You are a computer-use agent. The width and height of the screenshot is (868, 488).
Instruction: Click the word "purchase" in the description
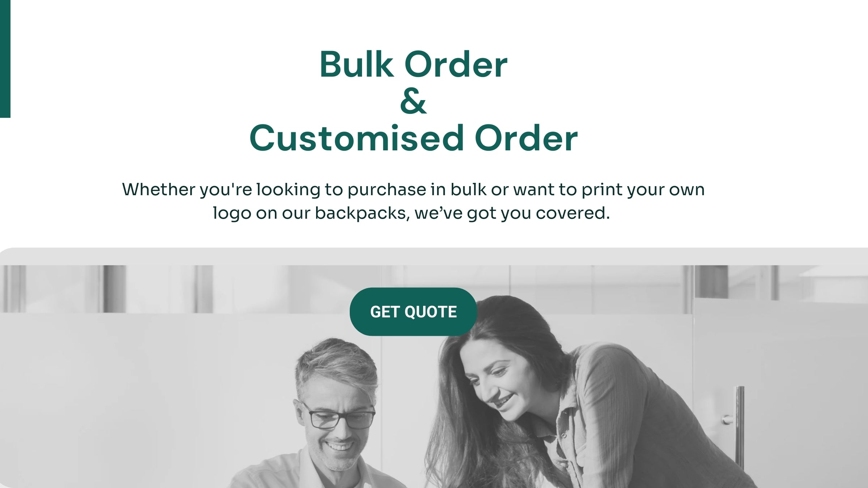coord(387,190)
